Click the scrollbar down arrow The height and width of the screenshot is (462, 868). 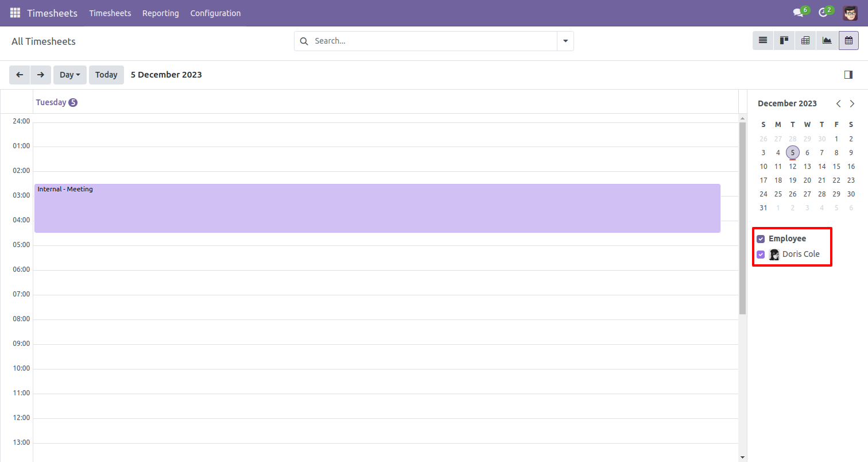point(742,457)
